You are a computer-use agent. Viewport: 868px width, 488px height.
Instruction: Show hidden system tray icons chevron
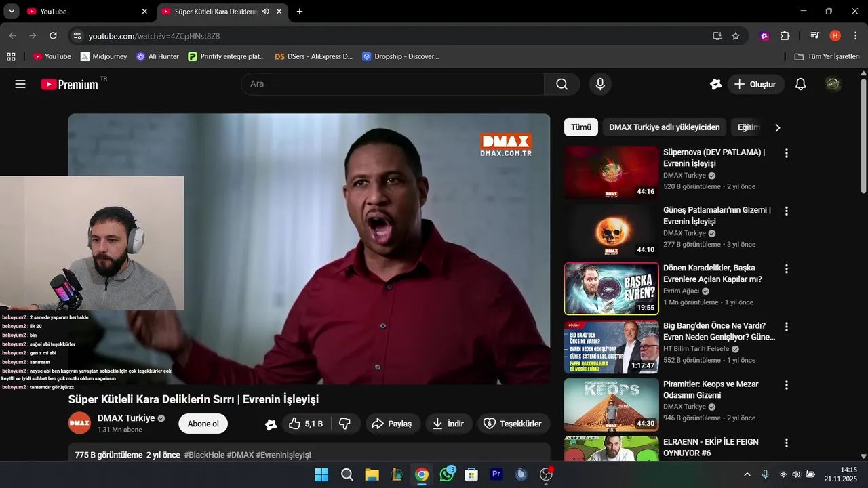pos(747,474)
